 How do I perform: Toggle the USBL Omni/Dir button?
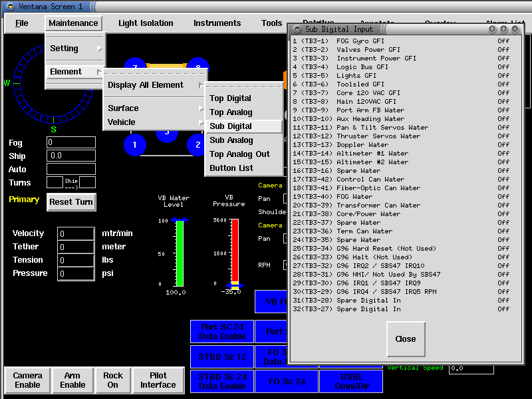pyautogui.click(x=352, y=381)
